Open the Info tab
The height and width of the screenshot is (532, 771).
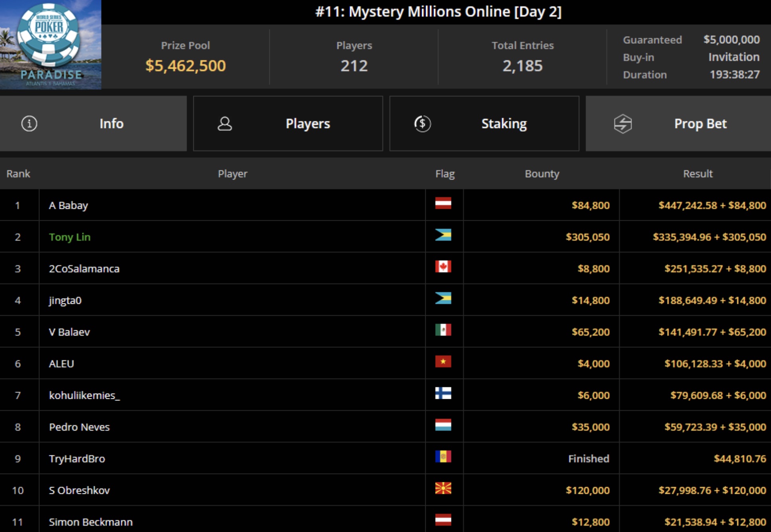pyautogui.click(x=111, y=124)
